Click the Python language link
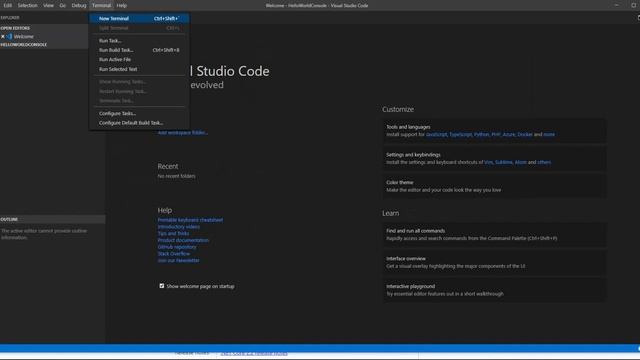The width and height of the screenshot is (640, 360). pos(481,134)
